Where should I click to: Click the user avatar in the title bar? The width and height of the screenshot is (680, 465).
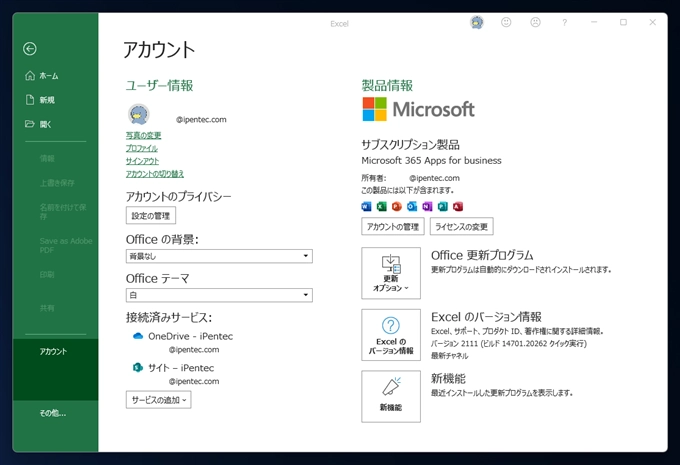[477, 22]
